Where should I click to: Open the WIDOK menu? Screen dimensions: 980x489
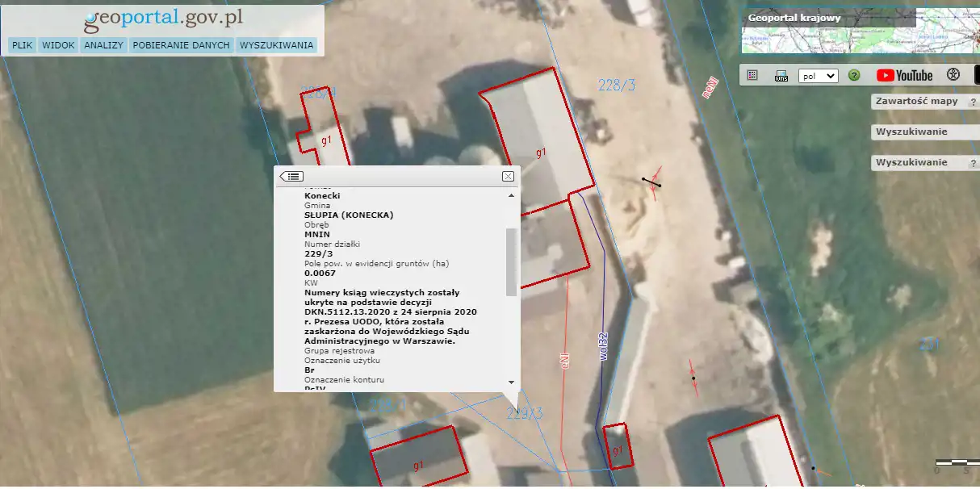[58, 45]
